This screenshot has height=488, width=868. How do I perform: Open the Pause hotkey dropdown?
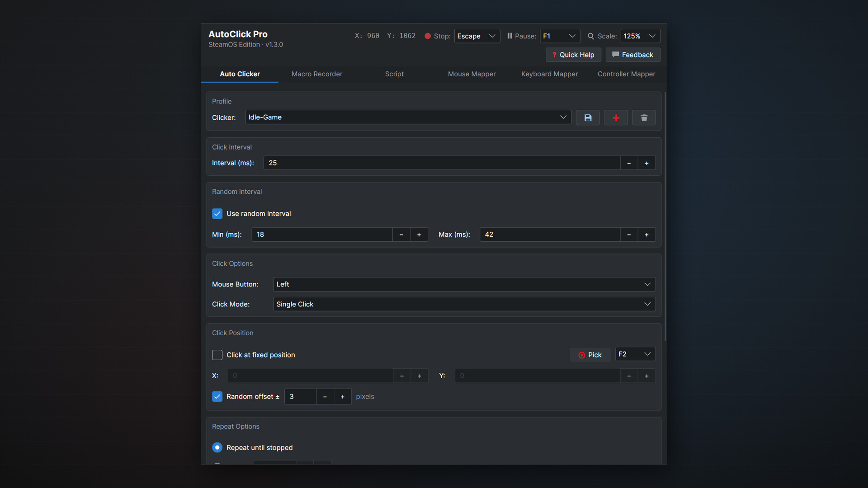(560, 36)
